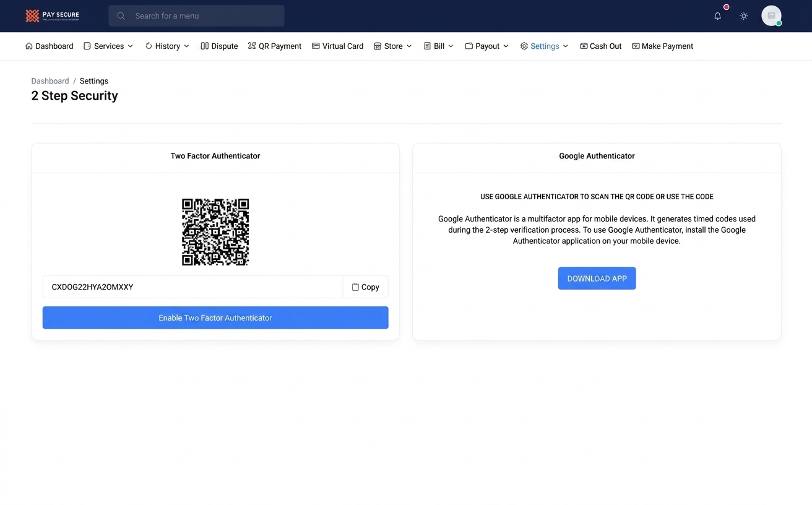Open QR Payment page
Screen dimensions: 812x505
coord(274,46)
